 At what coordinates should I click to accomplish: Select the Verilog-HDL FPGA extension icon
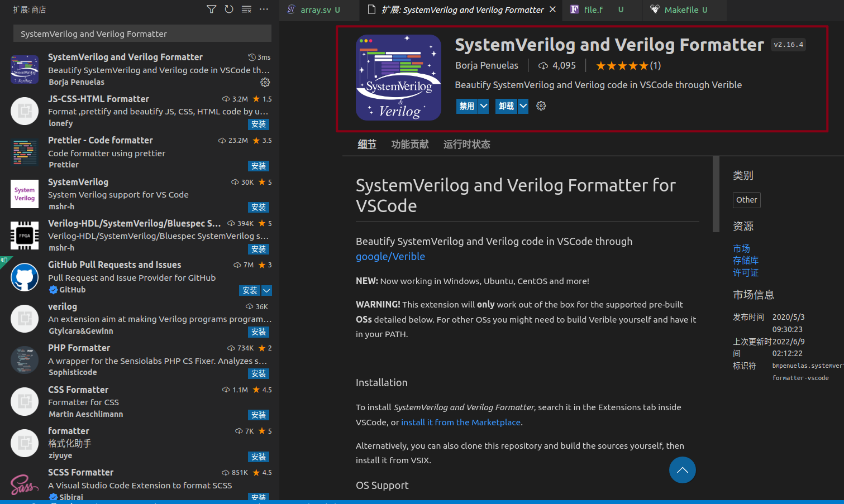25,236
